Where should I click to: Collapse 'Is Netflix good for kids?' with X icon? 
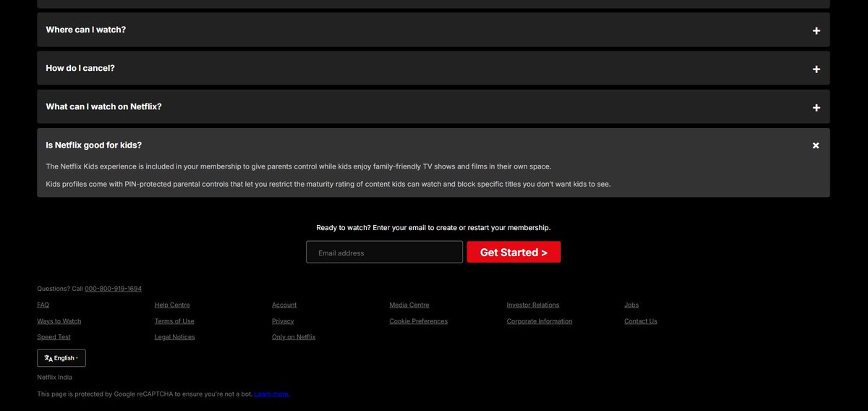816,145
